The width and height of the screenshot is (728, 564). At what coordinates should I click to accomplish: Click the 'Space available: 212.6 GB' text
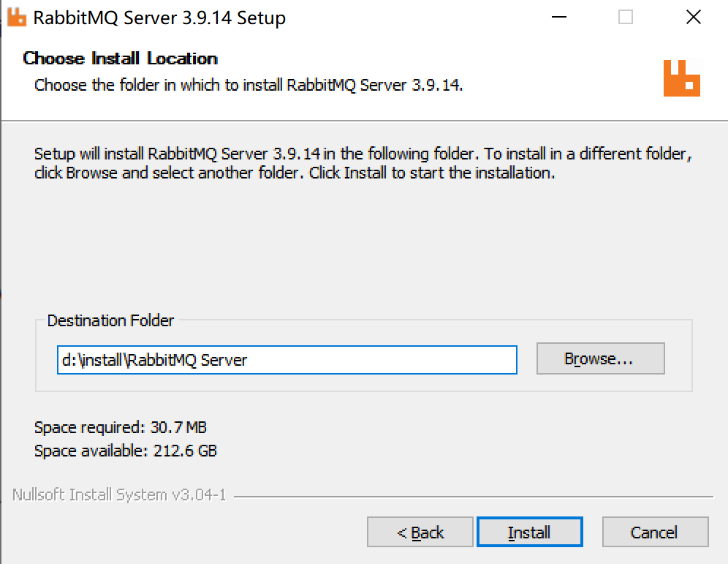(126, 451)
